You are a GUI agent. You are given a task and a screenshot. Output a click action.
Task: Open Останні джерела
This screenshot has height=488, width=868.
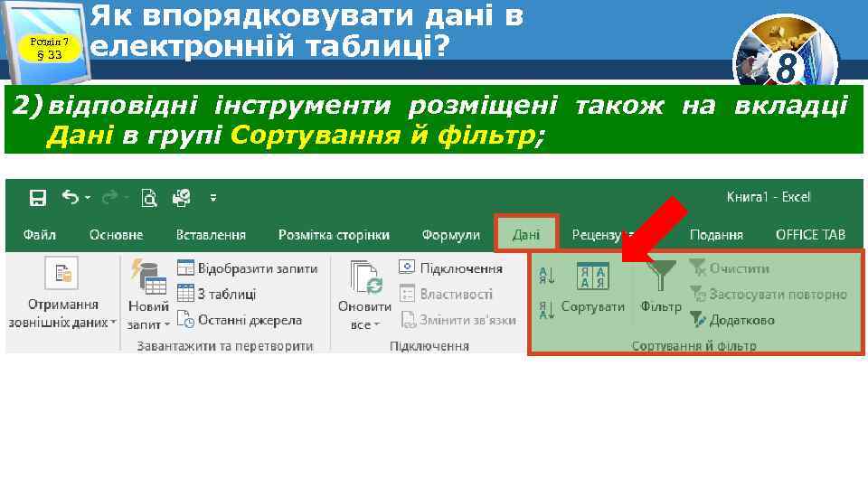(240, 320)
